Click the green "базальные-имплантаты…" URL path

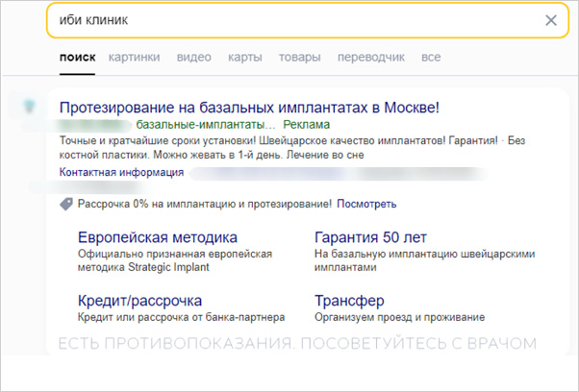pyautogui.click(x=205, y=125)
